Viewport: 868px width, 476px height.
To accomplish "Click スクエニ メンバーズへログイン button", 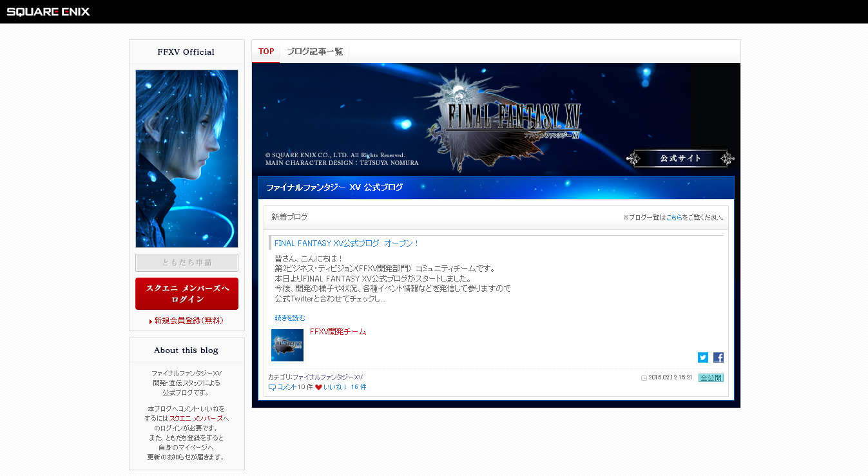I will point(187,294).
